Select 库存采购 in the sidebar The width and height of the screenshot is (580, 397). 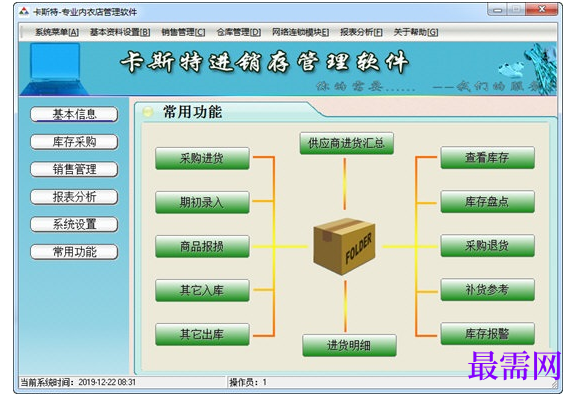click(x=74, y=142)
